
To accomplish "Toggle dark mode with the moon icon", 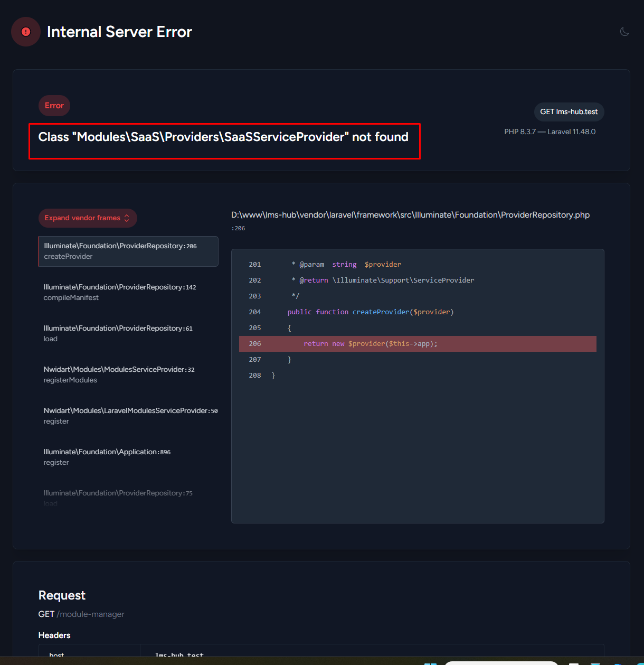I will (x=624, y=32).
